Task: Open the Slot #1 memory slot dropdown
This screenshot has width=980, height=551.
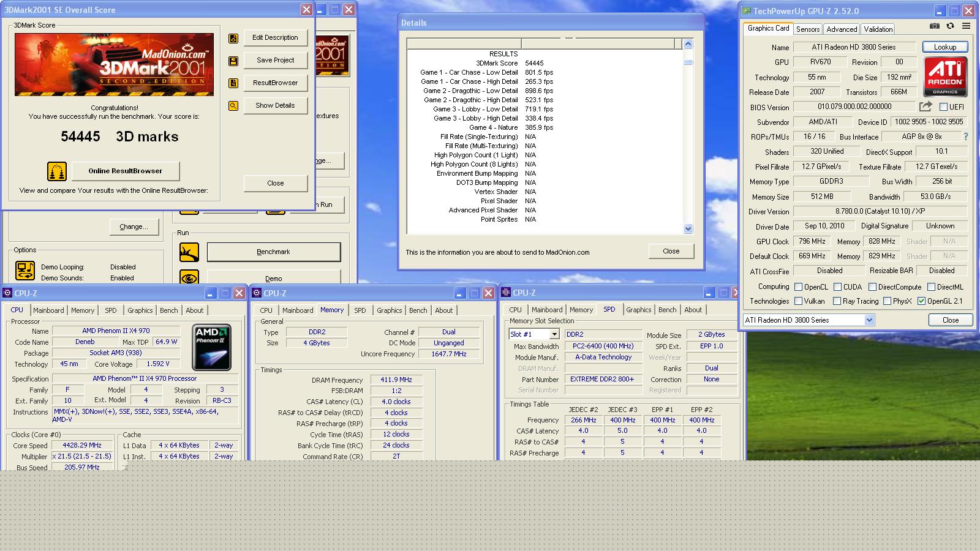Action: click(x=554, y=334)
